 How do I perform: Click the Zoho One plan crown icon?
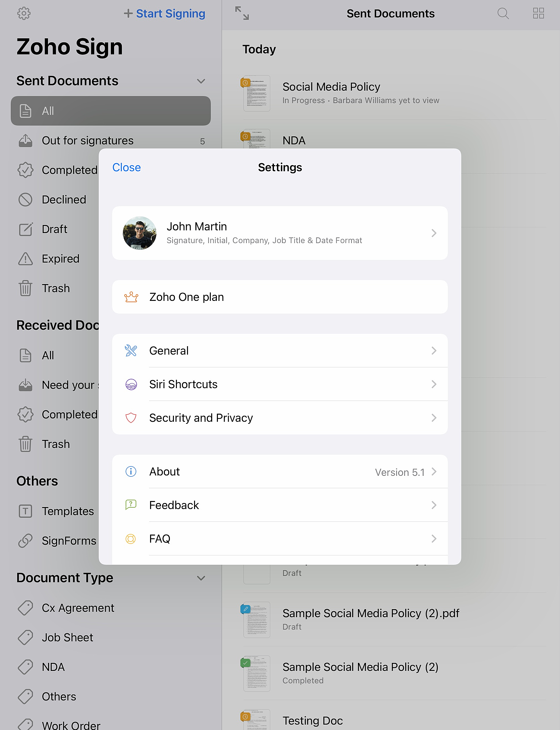[131, 297]
